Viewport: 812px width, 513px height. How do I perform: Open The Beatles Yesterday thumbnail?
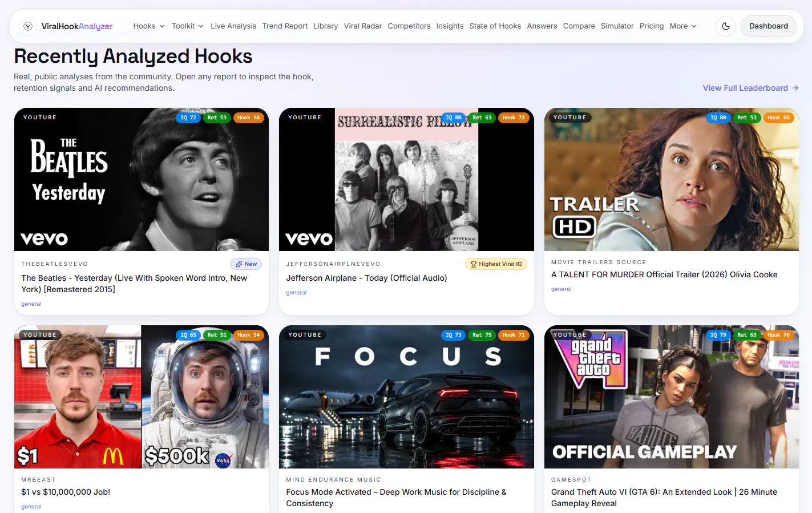142,179
